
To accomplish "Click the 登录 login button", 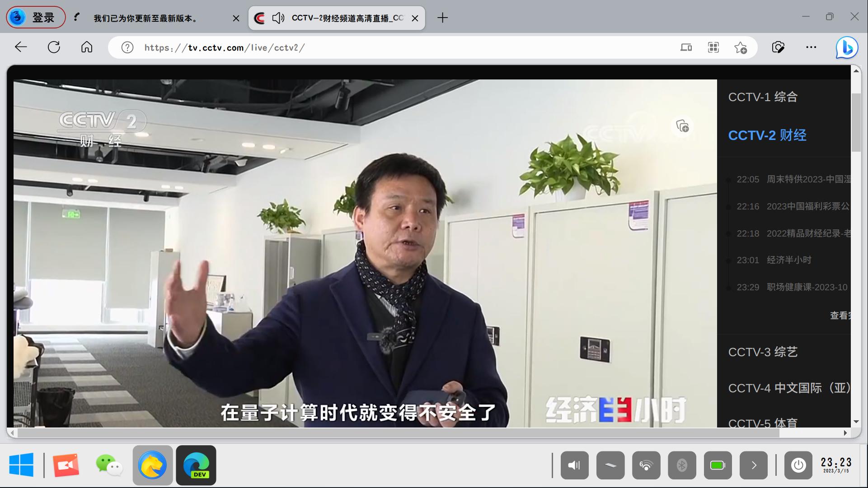I will [x=35, y=17].
